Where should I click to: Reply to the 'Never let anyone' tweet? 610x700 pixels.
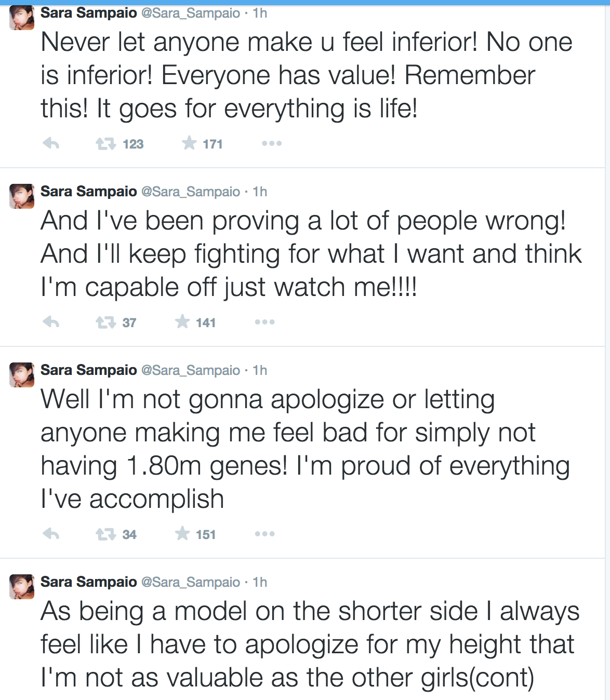click(x=51, y=143)
